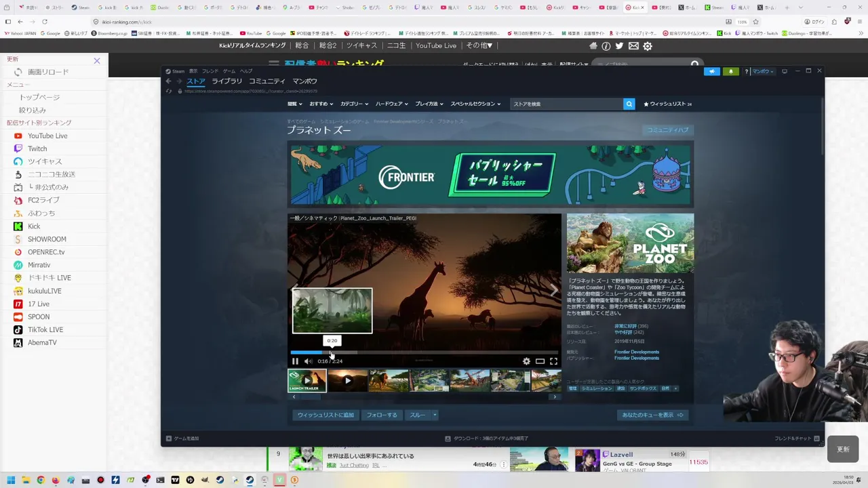Open コミュニティハブ button
868x488 pixels.
pyautogui.click(x=667, y=130)
